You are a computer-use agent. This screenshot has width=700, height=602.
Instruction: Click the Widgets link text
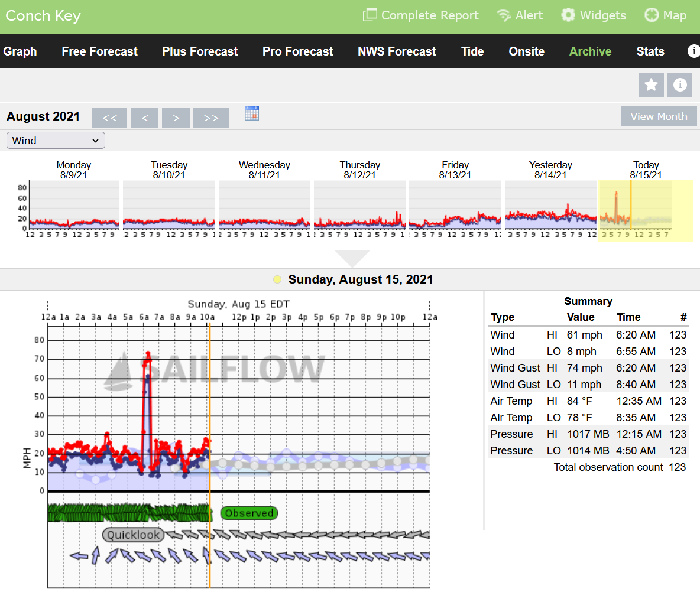[x=602, y=15]
